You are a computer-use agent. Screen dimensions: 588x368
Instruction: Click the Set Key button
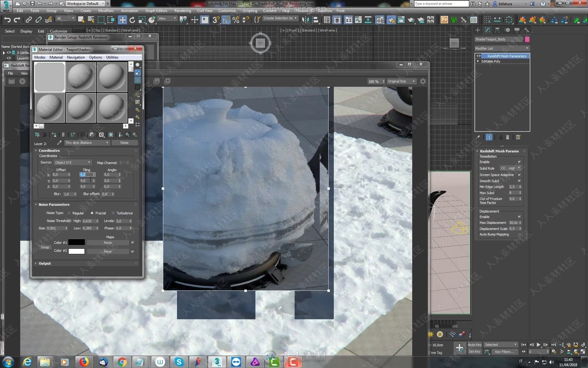pos(475,352)
